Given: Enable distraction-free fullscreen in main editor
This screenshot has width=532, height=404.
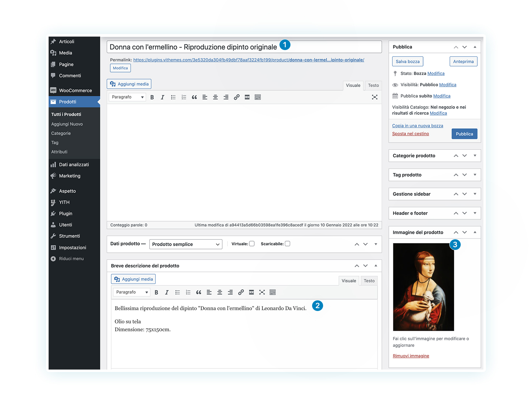Looking at the screenshot, I should click(x=375, y=97).
